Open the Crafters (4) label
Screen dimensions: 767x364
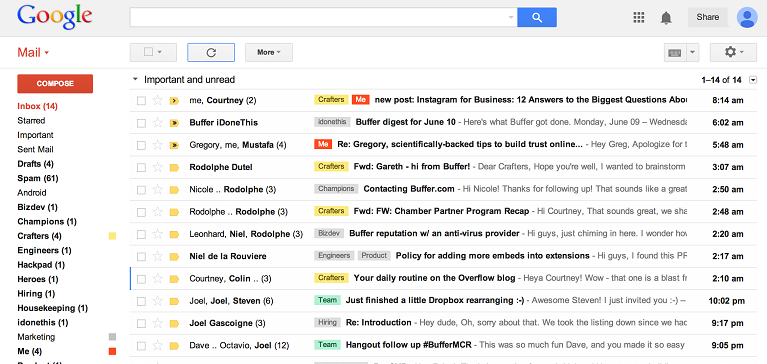[39, 236]
